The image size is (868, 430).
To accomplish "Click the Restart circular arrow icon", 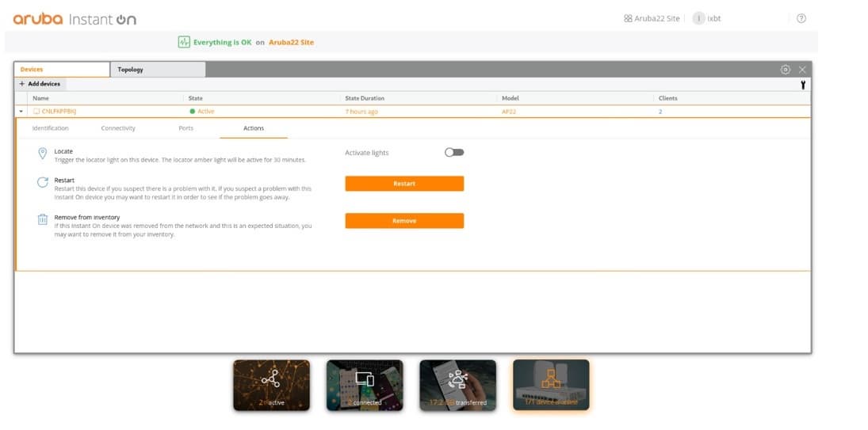I will pos(43,182).
